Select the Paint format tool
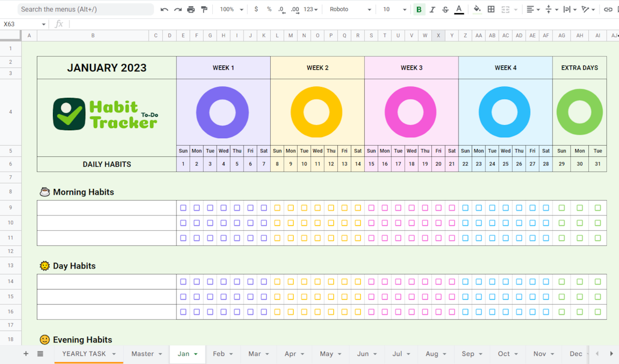Viewport: 619px width, 364px height. [x=204, y=9]
